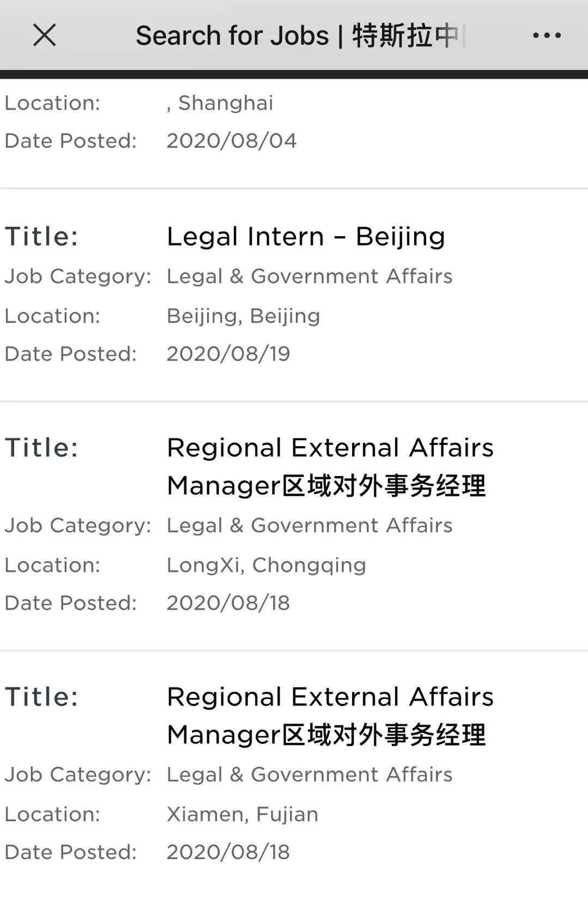Click the Xiamen, Fujian location text
The height and width of the screenshot is (908, 588).
241,814
